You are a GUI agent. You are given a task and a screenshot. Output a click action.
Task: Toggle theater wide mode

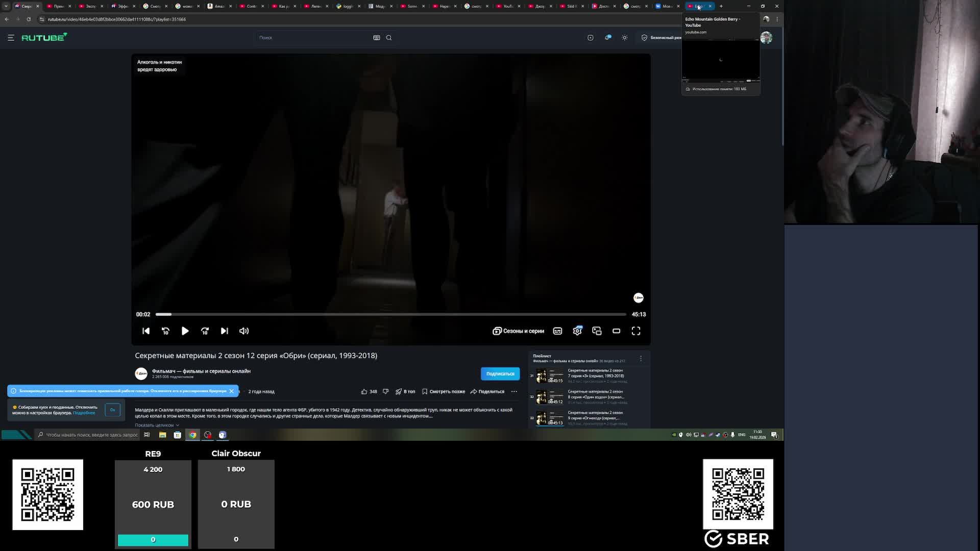pyautogui.click(x=616, y=331)
